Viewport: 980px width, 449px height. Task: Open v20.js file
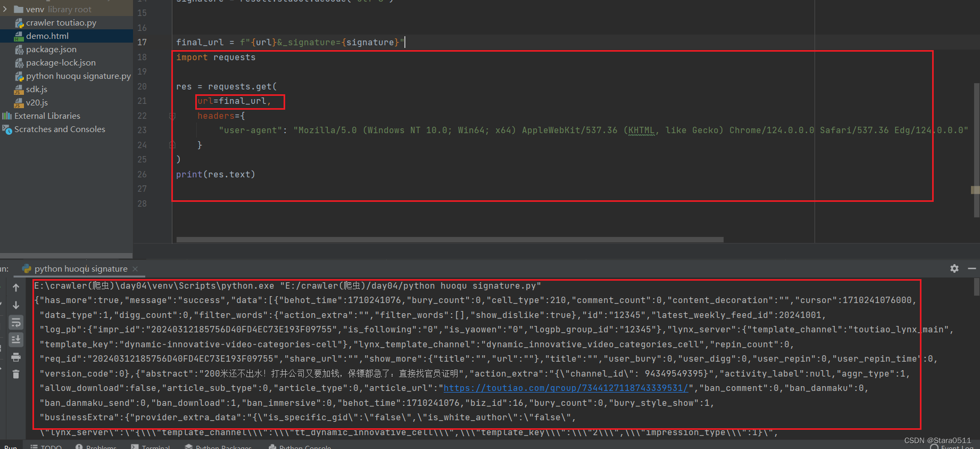tap(37, 102)
